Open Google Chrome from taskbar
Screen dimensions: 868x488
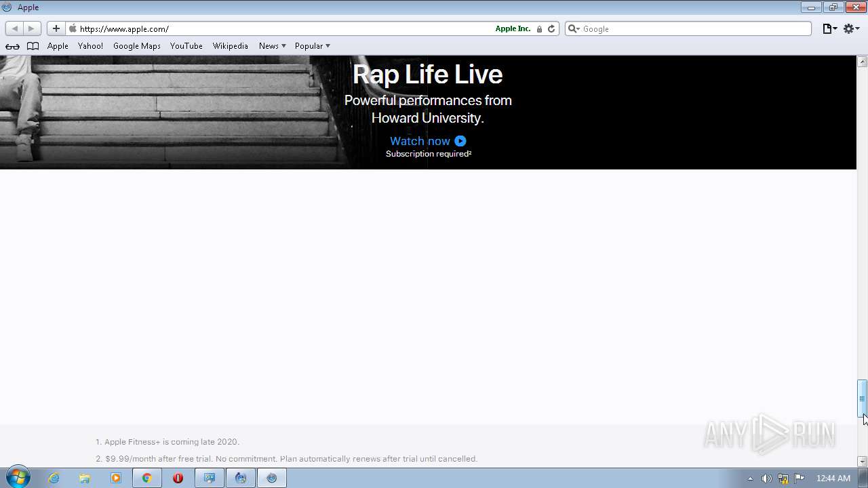(146, 478)
